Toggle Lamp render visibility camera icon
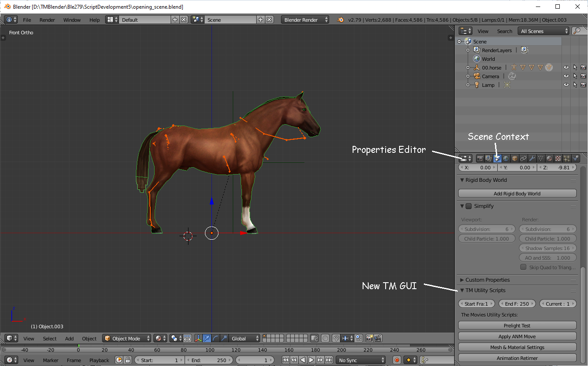The height and width of the screenshot is (366, 588). [583, 85]
